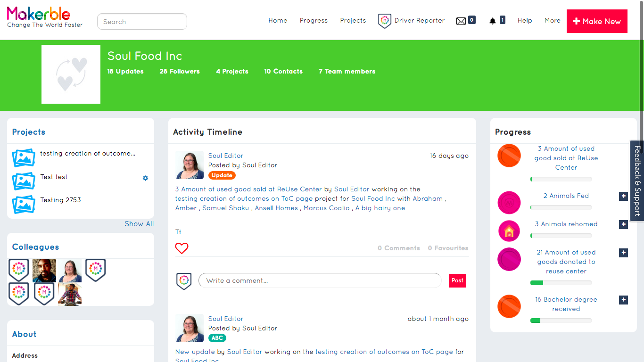Open the Progress menu in the navbar
This screenshot has width=644, height=362.
[x=314, y=21]
